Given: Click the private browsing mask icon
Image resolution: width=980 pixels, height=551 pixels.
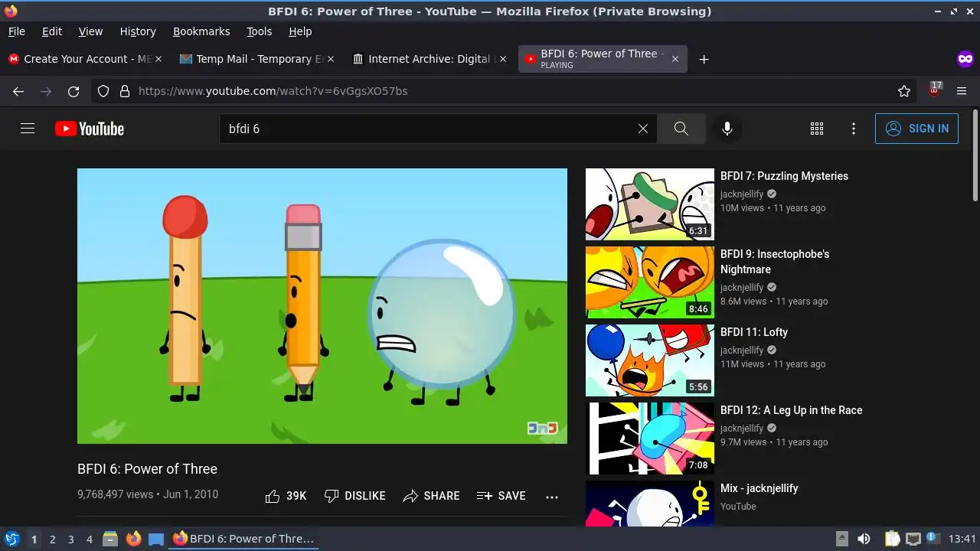Looking at the screenshot, I should [965, 59].
